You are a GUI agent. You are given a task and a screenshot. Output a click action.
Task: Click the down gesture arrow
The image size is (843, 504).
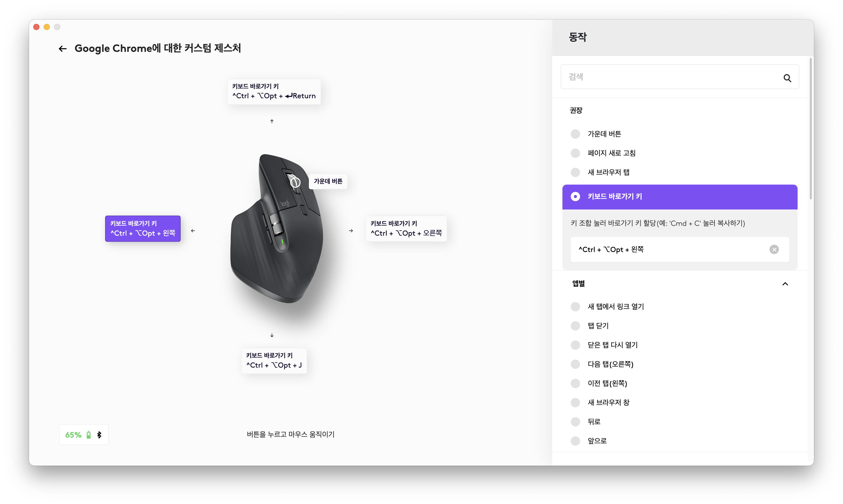271,335
